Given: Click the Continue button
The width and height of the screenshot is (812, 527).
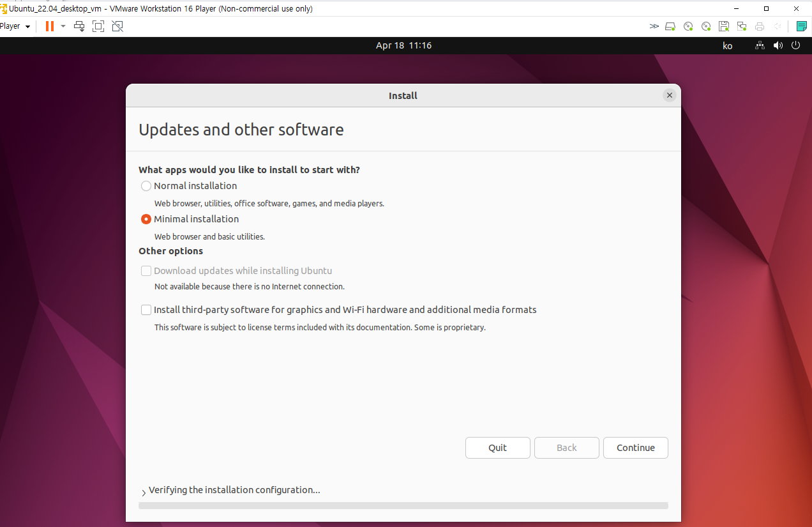Looking at the screenshot, I should click(636, 448).
